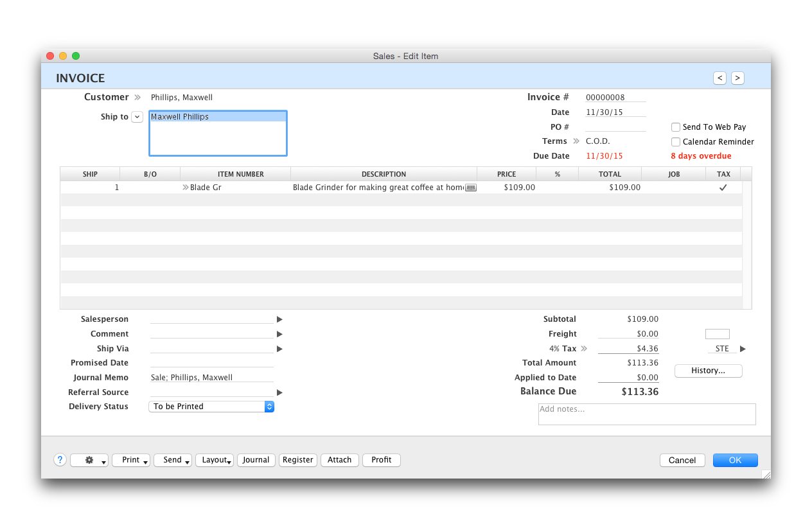Viewport: 812px width, 528px height.
Task: Click into the Add notes text field
Action: pos(646,414)
